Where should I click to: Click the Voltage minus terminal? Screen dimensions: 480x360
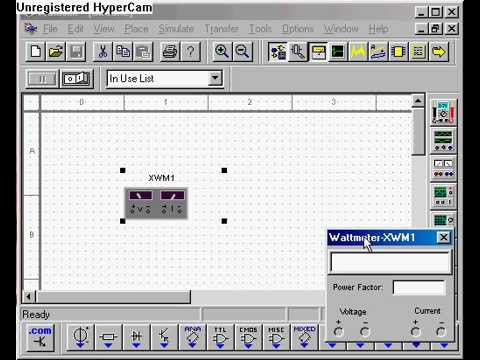tap(365, 332)
